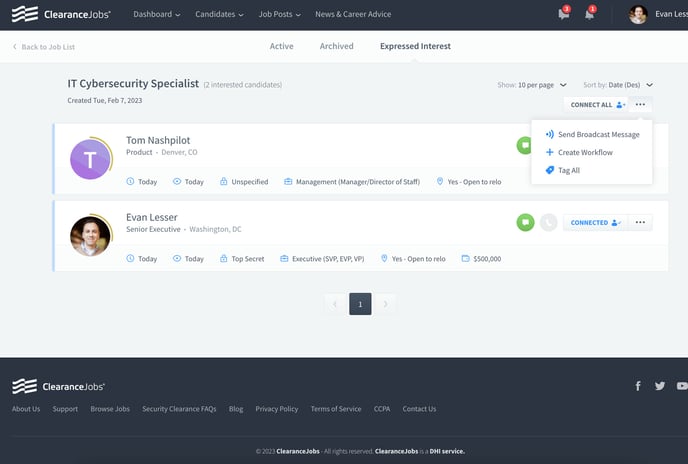Click location pin in Tom Nashpilot row
688x464 pixels.
tap(440, 181)
